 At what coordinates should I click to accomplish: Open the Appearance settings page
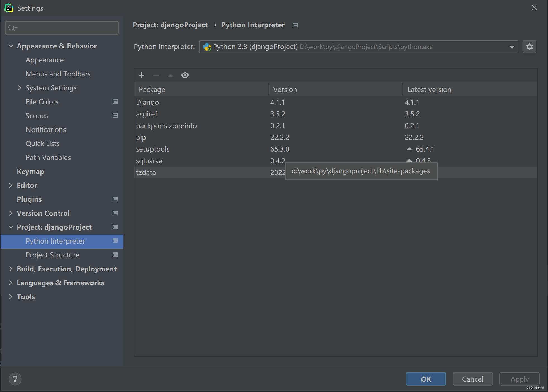click(x=45, y=60)
